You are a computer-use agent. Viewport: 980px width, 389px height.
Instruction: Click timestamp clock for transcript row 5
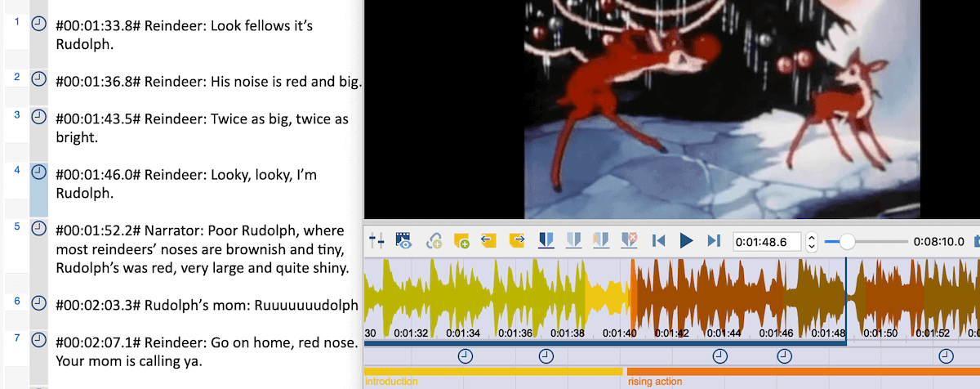click(x=38, y=228)
